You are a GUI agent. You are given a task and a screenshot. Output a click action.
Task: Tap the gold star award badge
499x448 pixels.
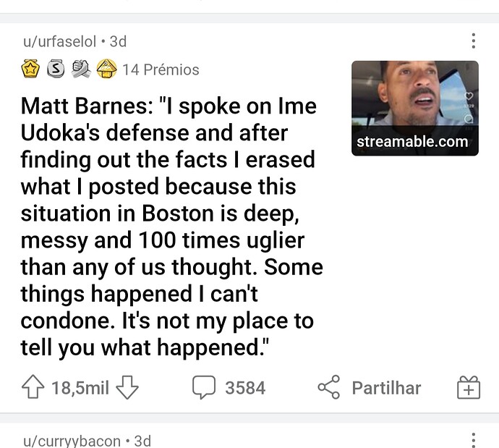tap(31, 69)
